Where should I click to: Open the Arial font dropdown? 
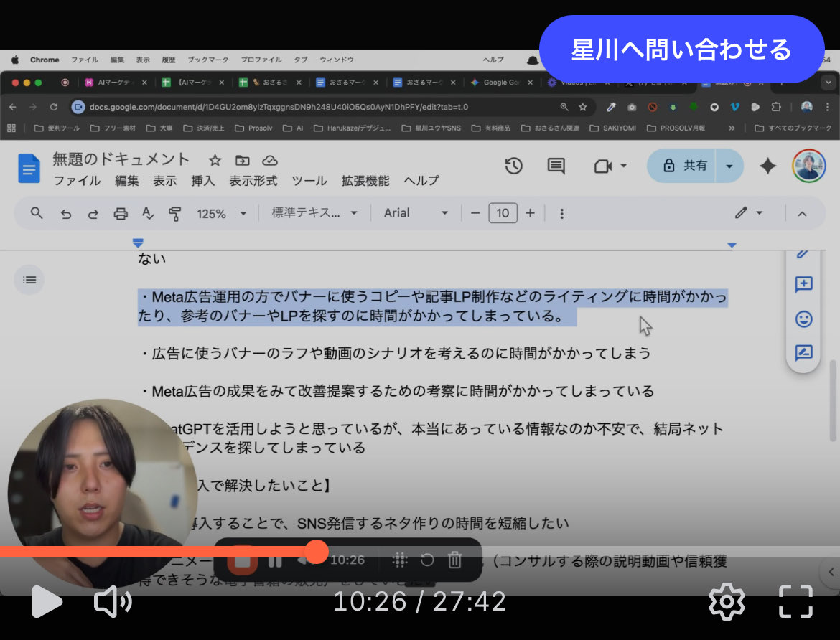[x=416, y=213]
